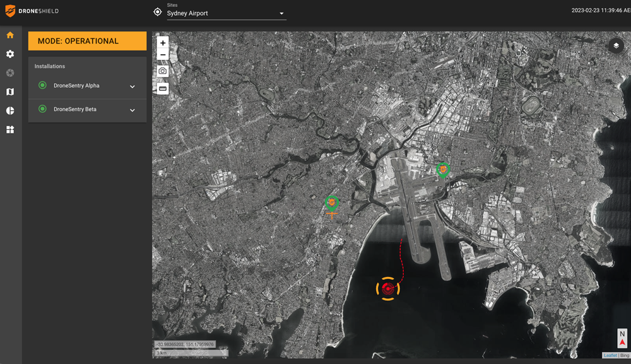Viewport: 631px width, 364px height.
Task: Expand the DroneSentry Beta installation
Action: tap(132, 110)
